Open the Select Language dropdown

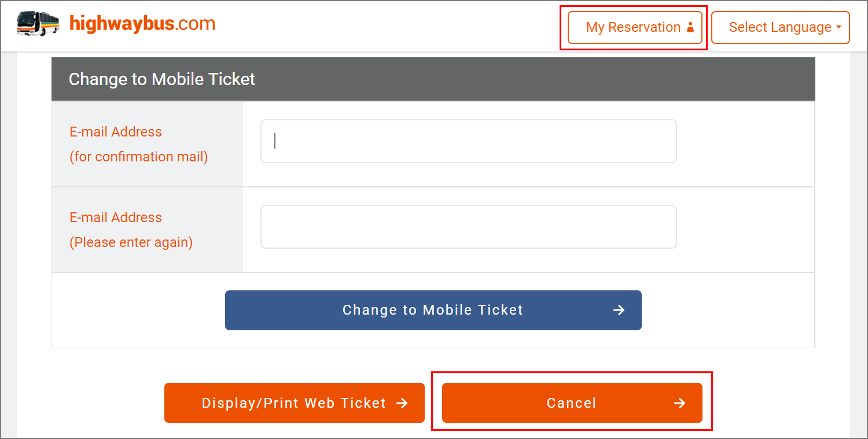coord(779,27)
